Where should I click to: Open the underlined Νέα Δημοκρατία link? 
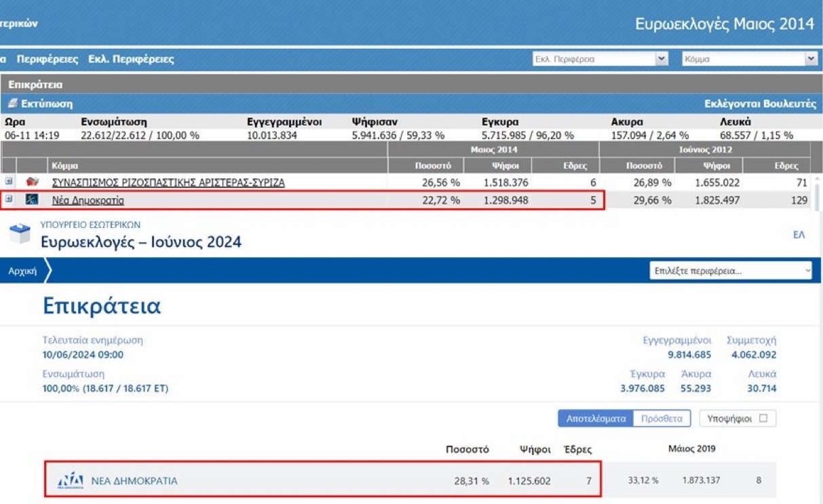point(88,200)
